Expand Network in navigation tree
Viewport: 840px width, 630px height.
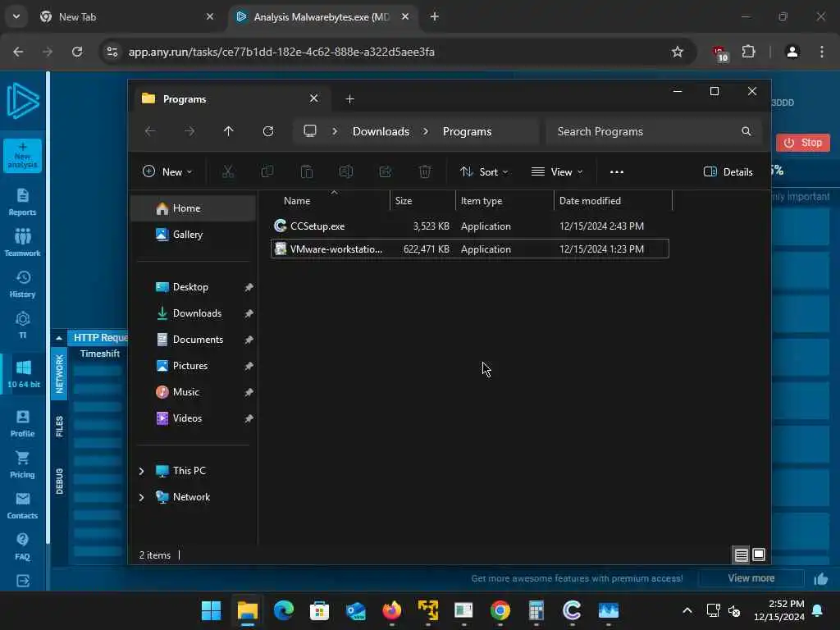tap(141, 498)
